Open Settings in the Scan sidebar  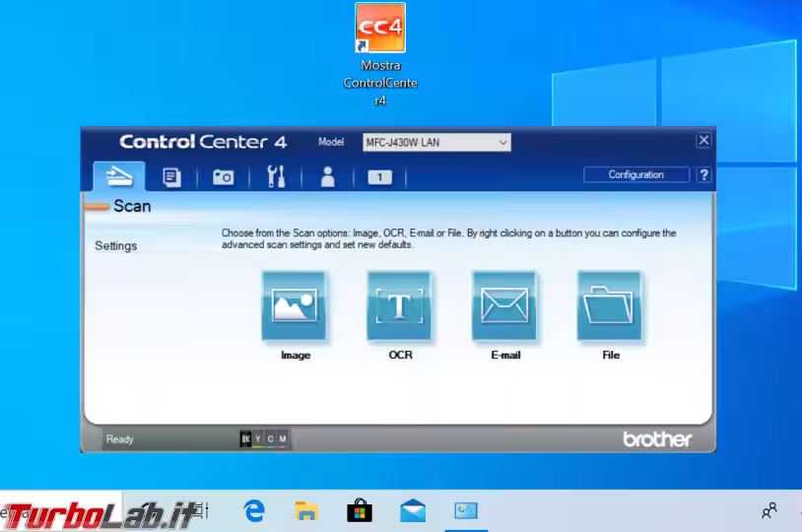pos(116,245)
